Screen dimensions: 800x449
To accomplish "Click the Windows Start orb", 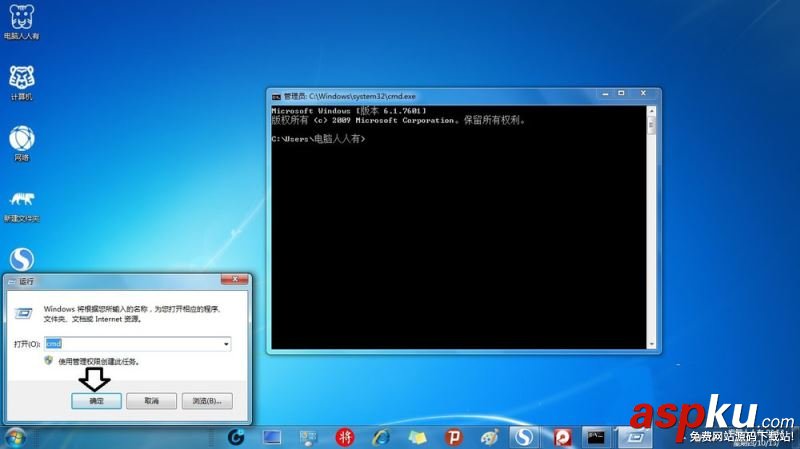I will [x=14, y=438].
